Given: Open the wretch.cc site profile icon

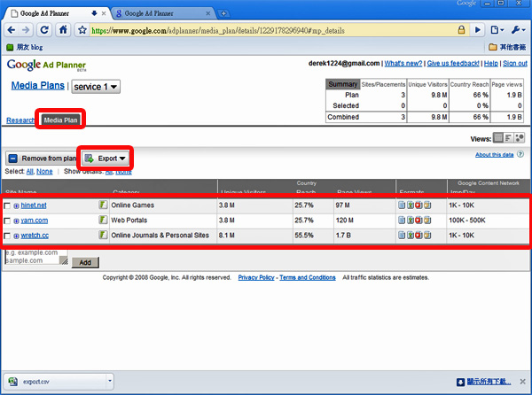Looking at the screenshot, I should tap(103, 235).
